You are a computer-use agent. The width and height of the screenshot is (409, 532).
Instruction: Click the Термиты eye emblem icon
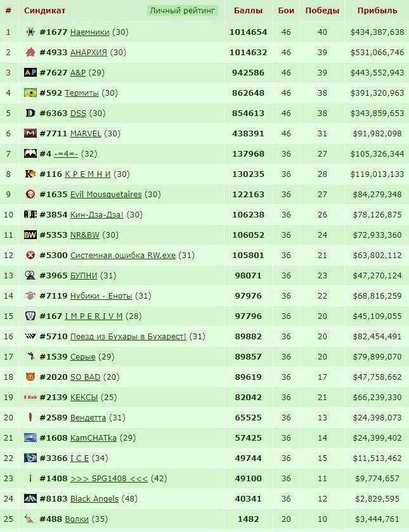tap(30, 93)
